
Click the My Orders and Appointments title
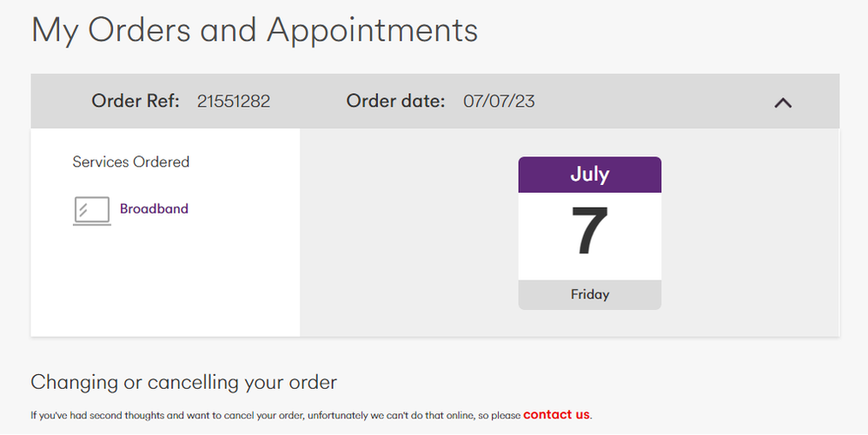point(255,30)
